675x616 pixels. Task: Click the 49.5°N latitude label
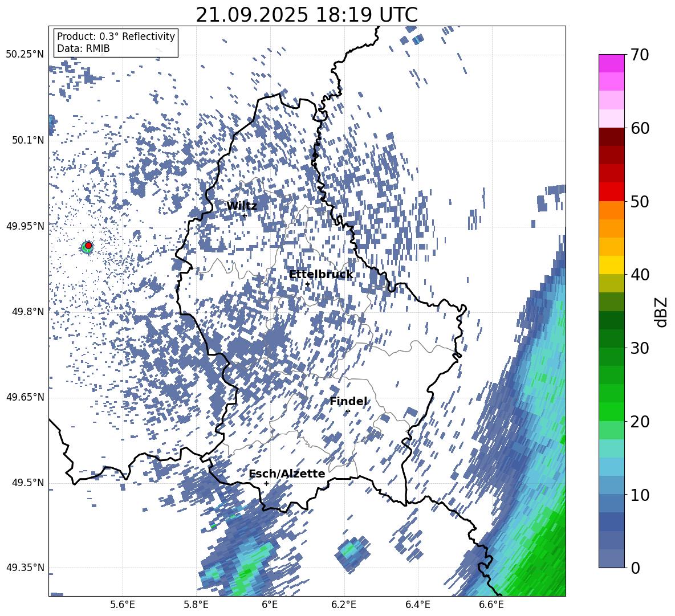click(x=29, y=483)
